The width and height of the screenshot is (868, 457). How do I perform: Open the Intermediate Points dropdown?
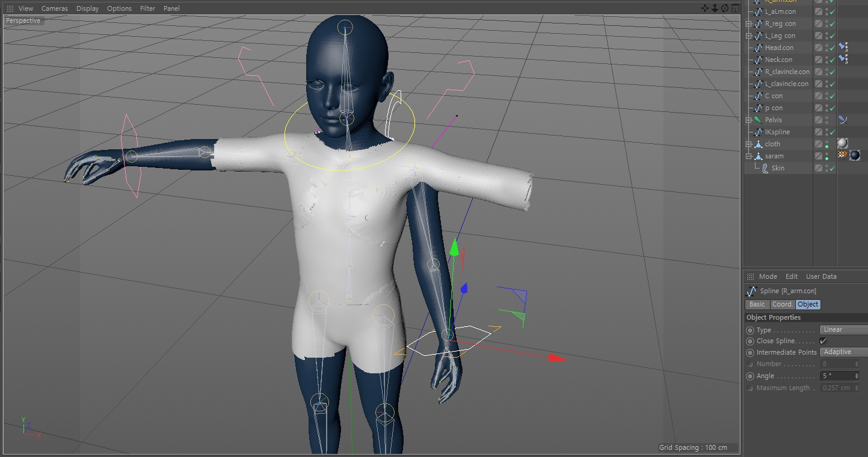(x=844, y=352)
